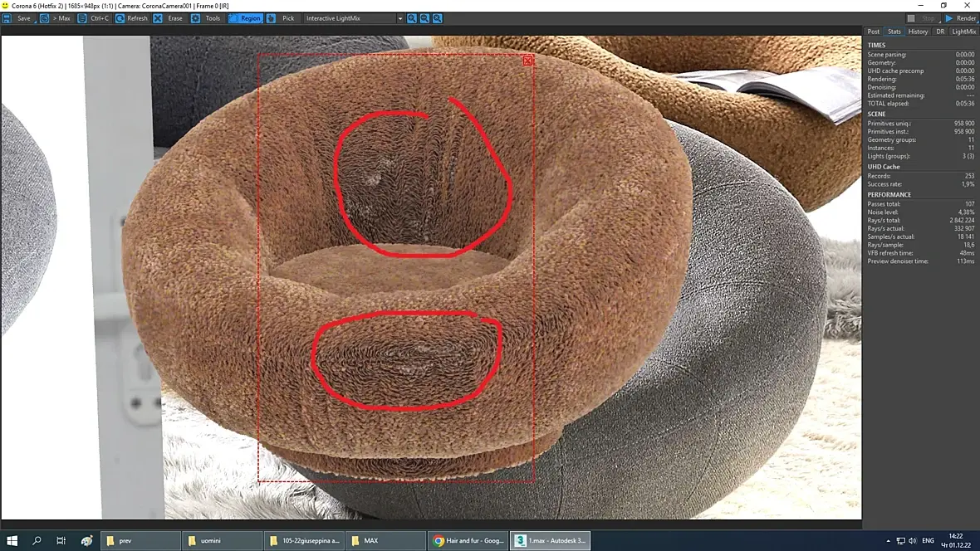Image resolution: width=980 pixels, height=551 pixels.
Task: Click the 'Success rate:' stat row
Action: pyautogui.click(x=921, y=183)
